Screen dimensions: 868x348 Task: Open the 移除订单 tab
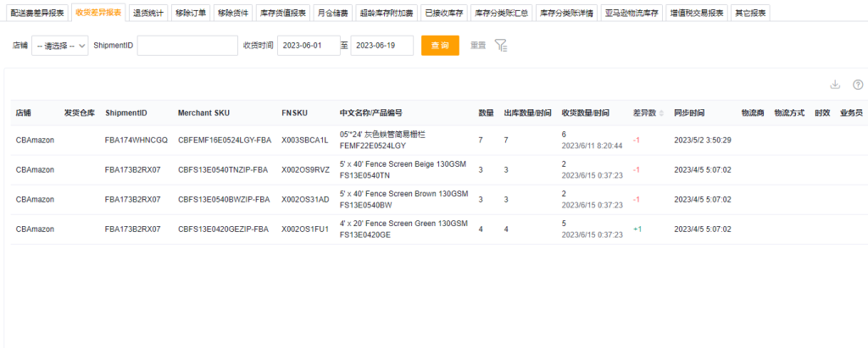pyautogui.click(x=190, y=13)
